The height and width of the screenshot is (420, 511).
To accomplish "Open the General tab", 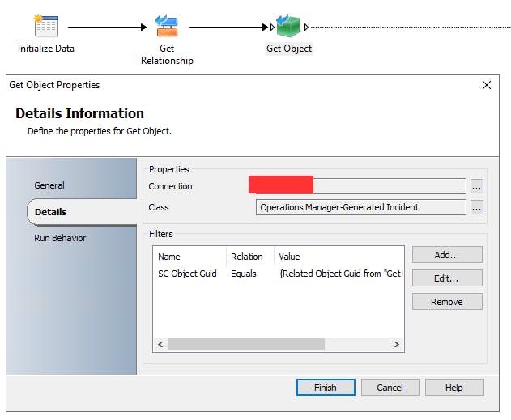I will coord(49,185).
